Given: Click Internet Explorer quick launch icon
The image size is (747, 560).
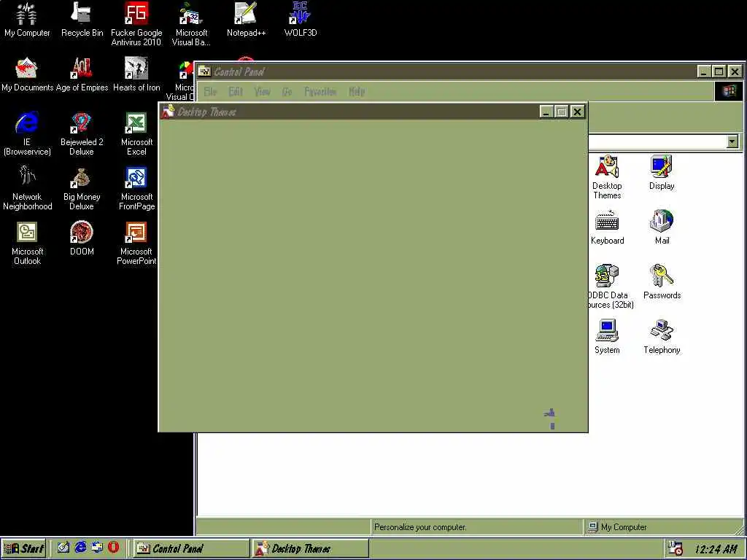Looking at the screenshot, I should pyautogui.click(x=80, y=547).
